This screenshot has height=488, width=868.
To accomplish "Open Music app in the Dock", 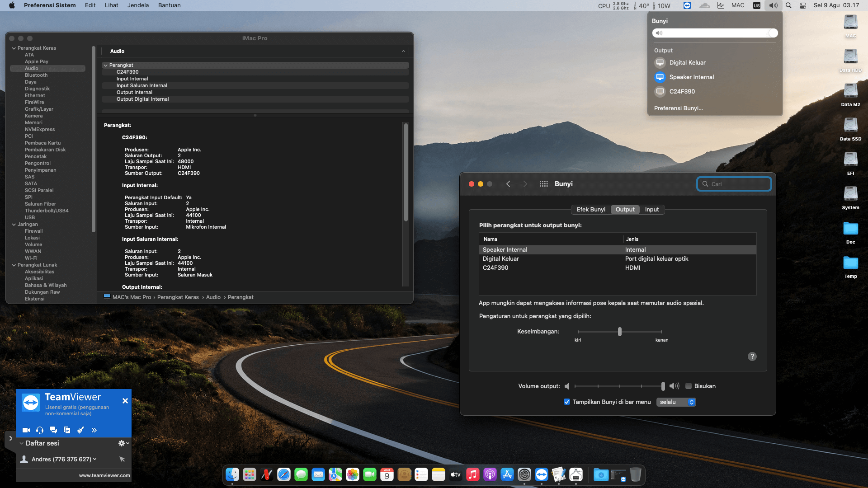I will pos(472,474).
